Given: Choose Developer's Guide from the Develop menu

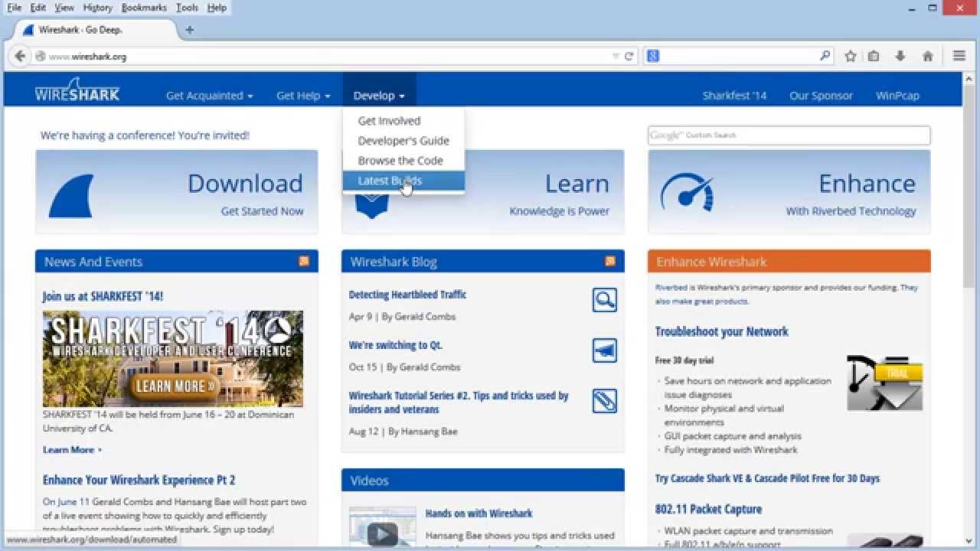Looking at the screenshot, I should (x=403, y=141).
